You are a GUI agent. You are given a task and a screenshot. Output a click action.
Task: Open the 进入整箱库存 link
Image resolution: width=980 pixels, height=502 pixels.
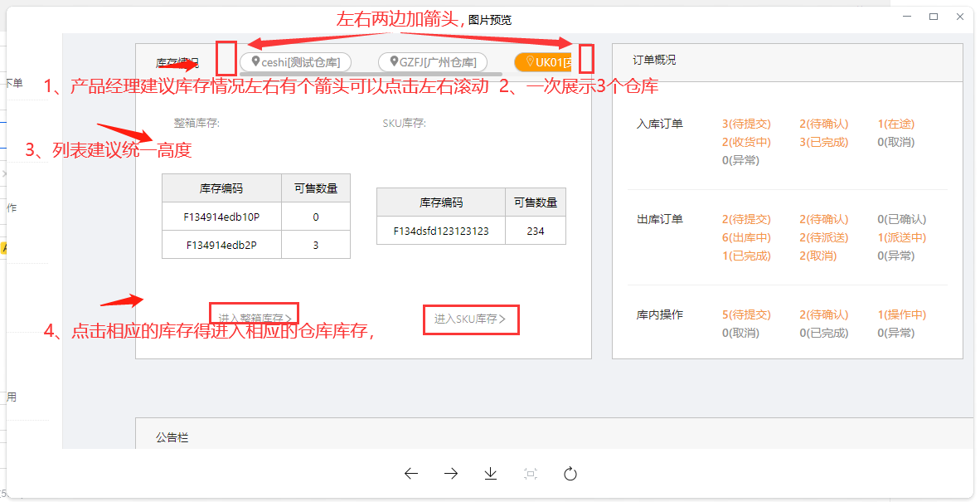click(255, 318)
